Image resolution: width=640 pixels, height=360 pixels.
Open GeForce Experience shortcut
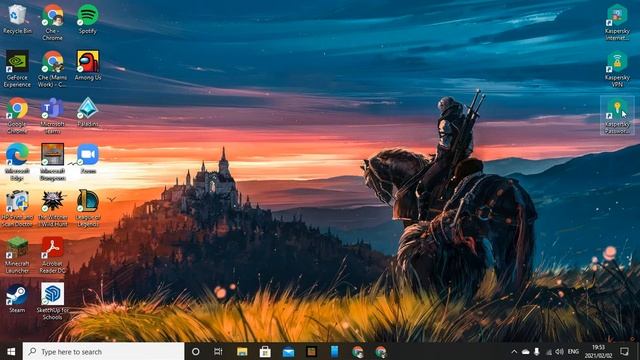click(x=17, y=69)
